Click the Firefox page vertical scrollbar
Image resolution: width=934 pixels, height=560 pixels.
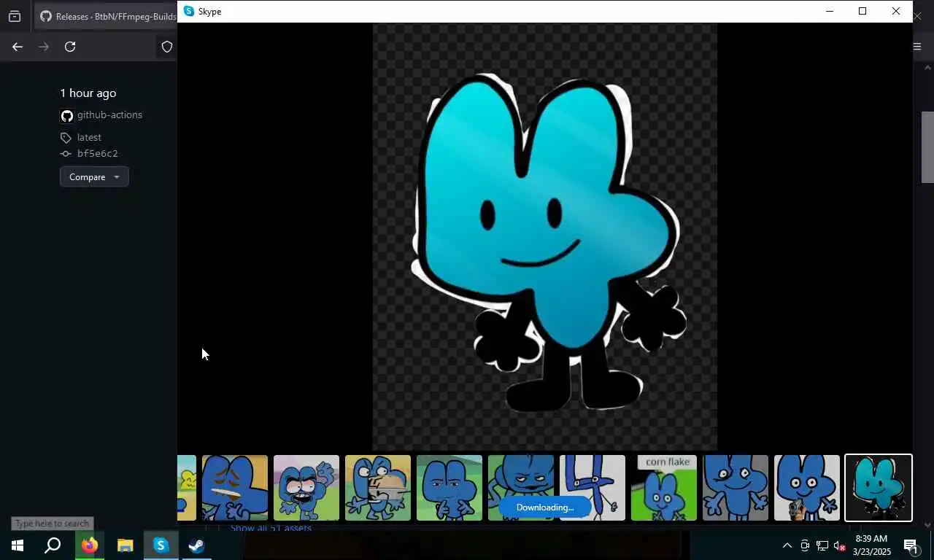tap(927, 146)
